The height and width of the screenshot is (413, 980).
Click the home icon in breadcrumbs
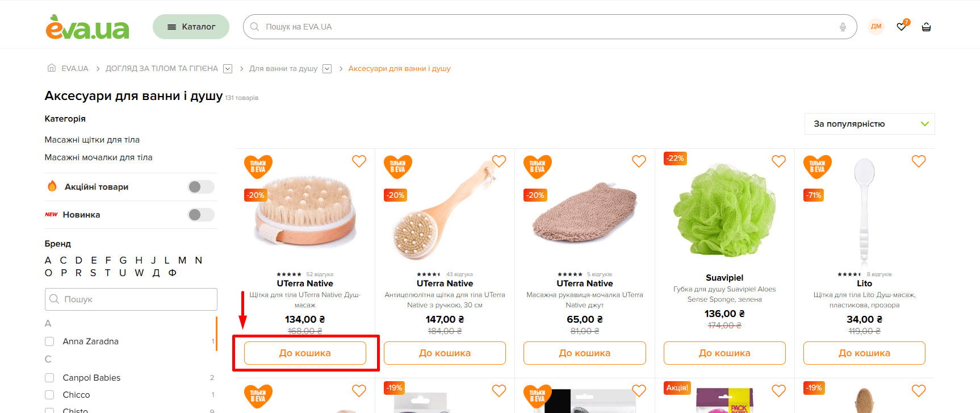(52, 68)
